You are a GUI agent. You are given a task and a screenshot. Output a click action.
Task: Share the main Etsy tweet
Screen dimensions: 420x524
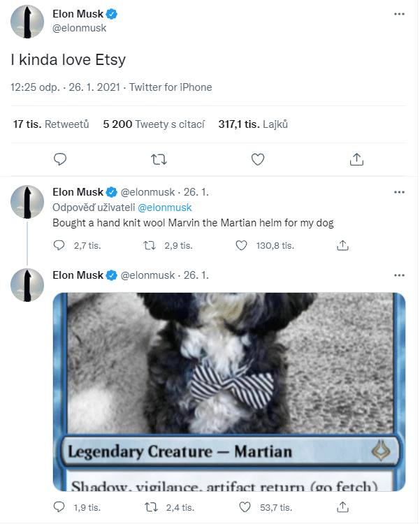click(x=356, y=159)
